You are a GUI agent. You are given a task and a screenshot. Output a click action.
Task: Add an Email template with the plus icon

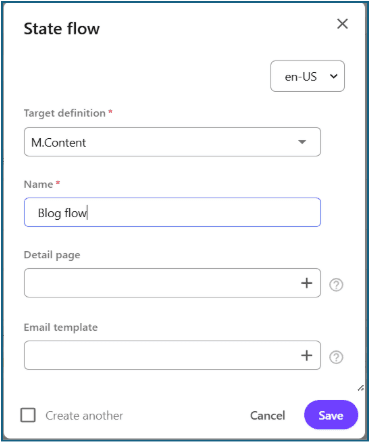[306, 355]
